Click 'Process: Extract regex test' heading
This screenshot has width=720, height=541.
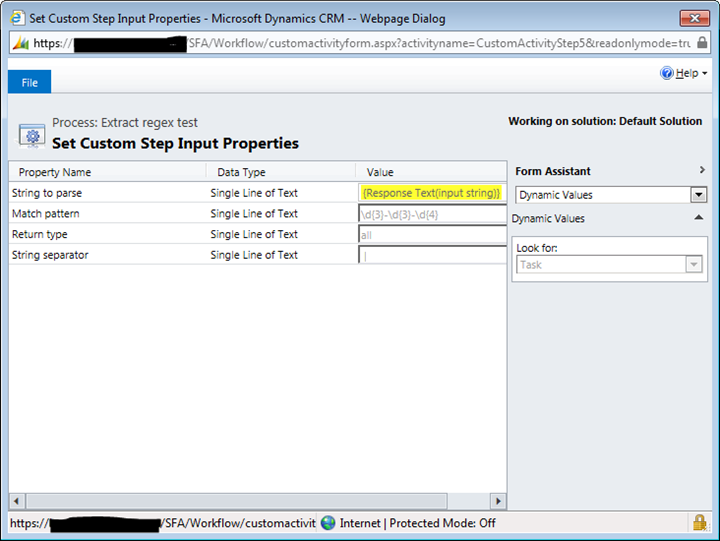pos(124,123)
